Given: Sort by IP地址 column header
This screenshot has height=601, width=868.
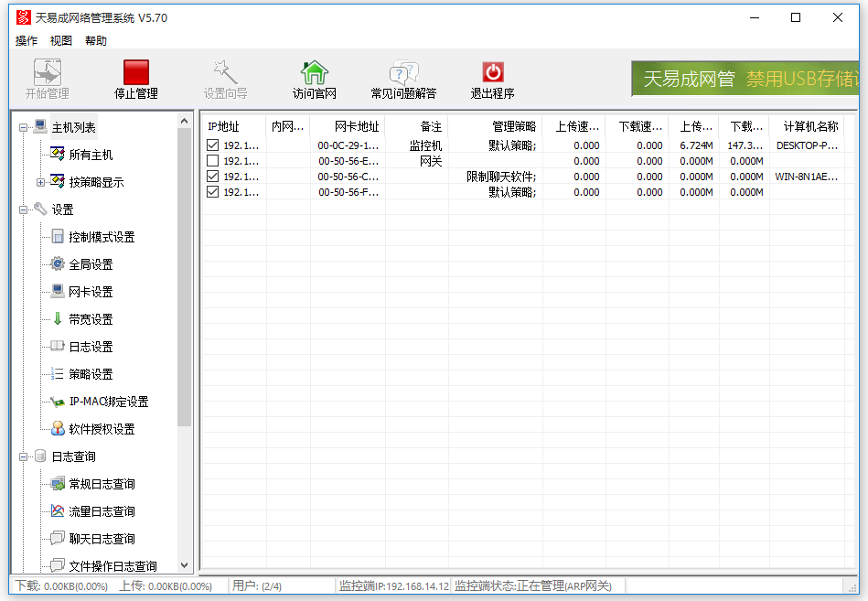Looking at the screenshot, I should pos(234,126).
